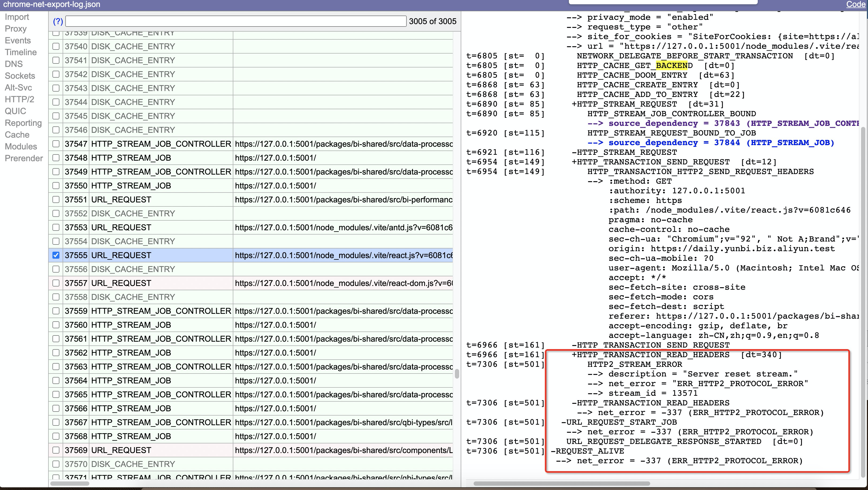Click the event list vertical scrollbar thumb
Image resolution: width=868 pixels, height=490 pixels.
(457, 374)
